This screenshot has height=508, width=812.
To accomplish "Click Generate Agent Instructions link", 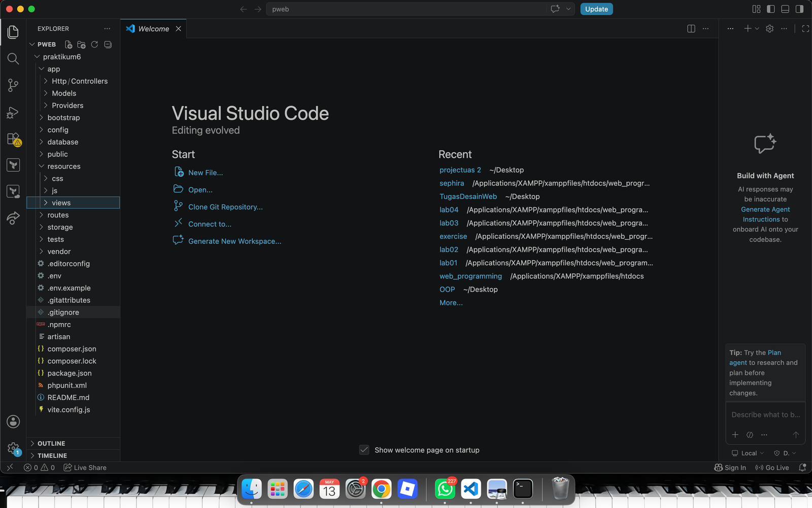I will (x=765, y=214).
